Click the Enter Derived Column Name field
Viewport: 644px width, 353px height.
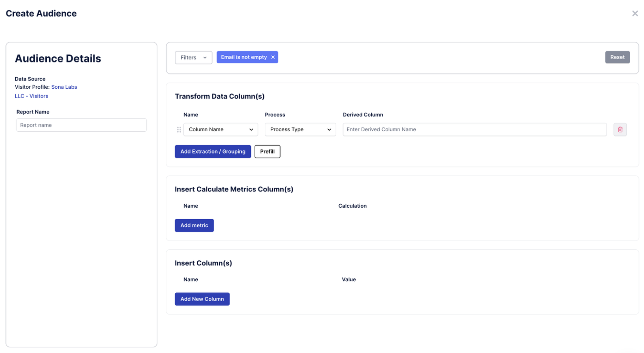coord(474,129)
